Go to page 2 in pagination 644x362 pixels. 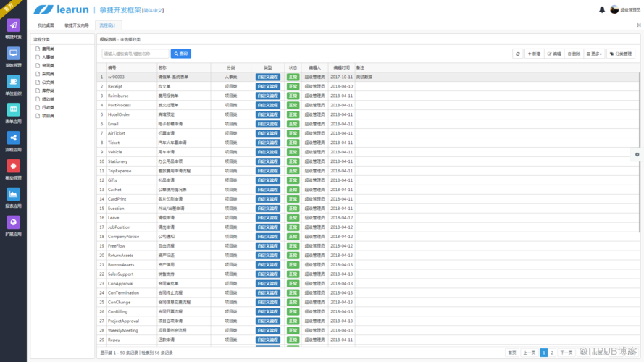pyautogui.click(x=551, y=353)
